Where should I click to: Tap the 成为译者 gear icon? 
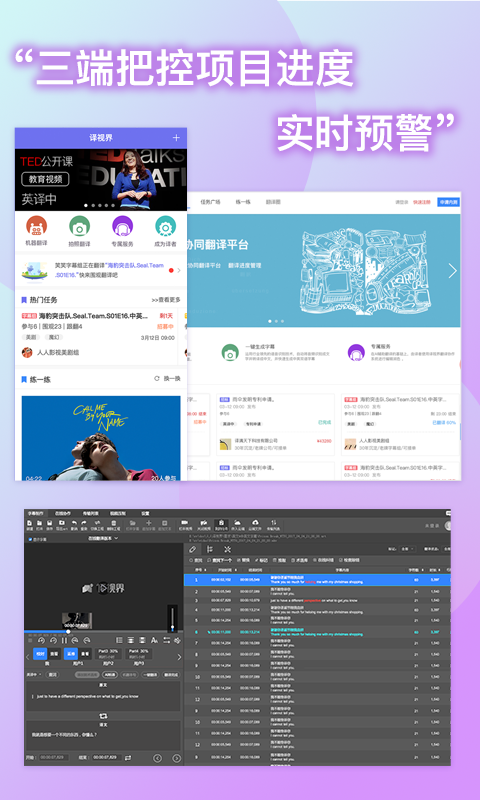pyautogui.click(x=165, y=226)
